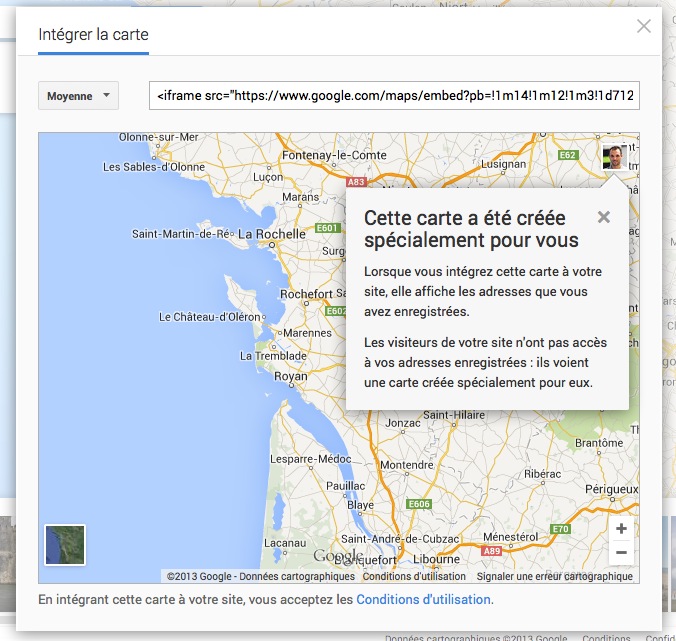The width and height of the screenshot is (676, 641).
Task: Close the embed map dialog
Action: pyautogui.click(x=644, y=27)
